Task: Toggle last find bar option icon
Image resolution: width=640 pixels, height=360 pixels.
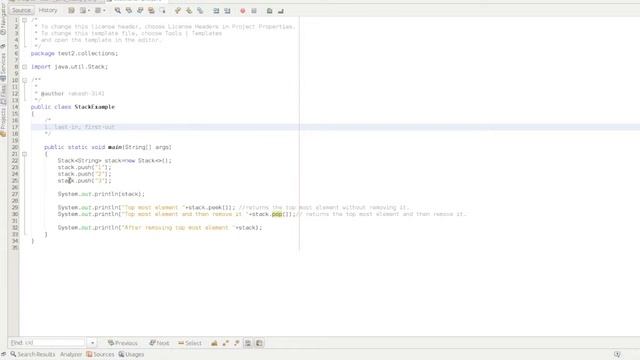Action: tap(259, 343)
